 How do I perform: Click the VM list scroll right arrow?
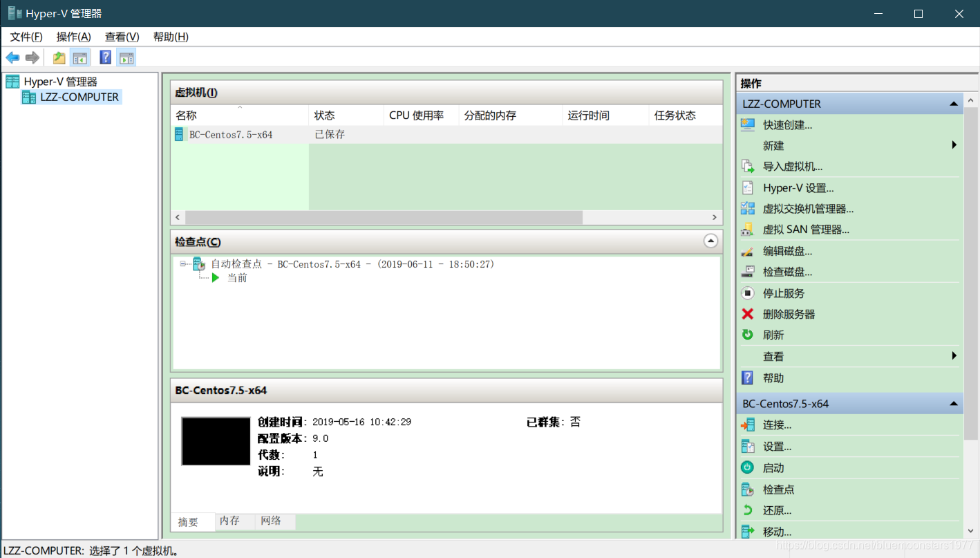[x=715, y=218]
